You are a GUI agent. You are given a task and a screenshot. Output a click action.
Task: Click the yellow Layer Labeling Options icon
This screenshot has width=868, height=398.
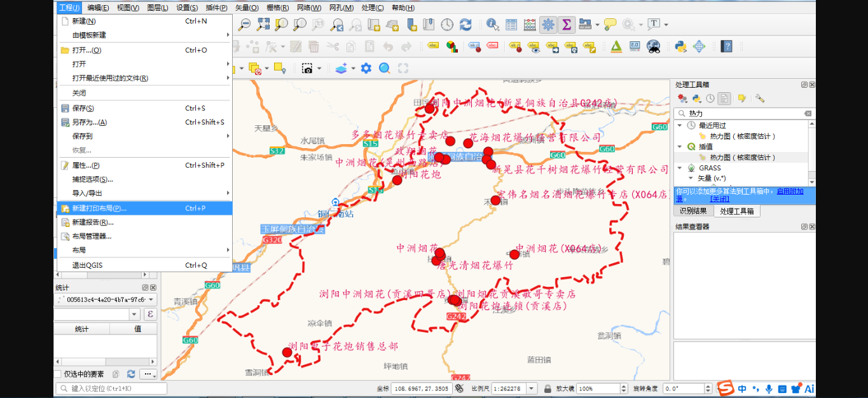pyautogui.click(x=433, y=46)
